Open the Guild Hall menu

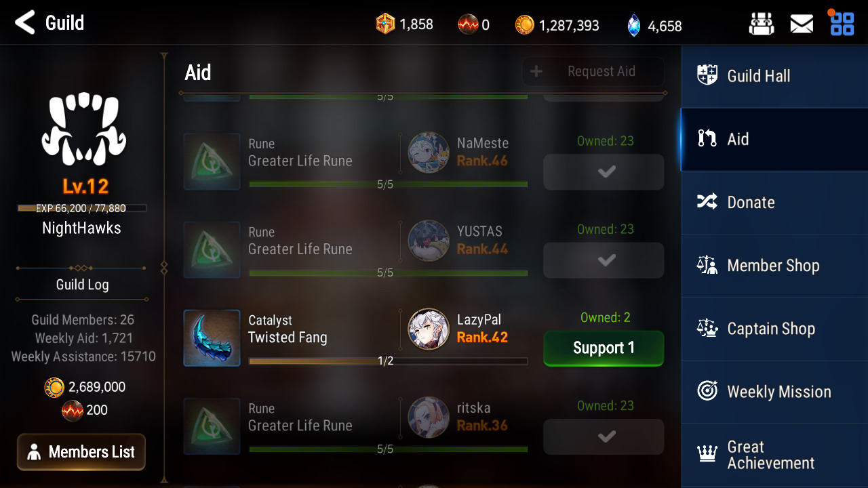pyautogui.click(x=774, y=76)
